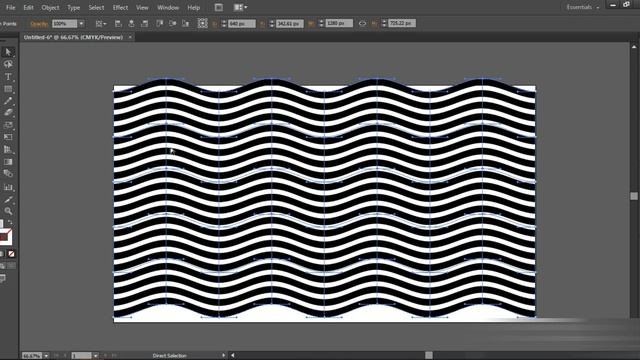
Task: Click Horizontal Align Left icon
Action: point(118,24)
